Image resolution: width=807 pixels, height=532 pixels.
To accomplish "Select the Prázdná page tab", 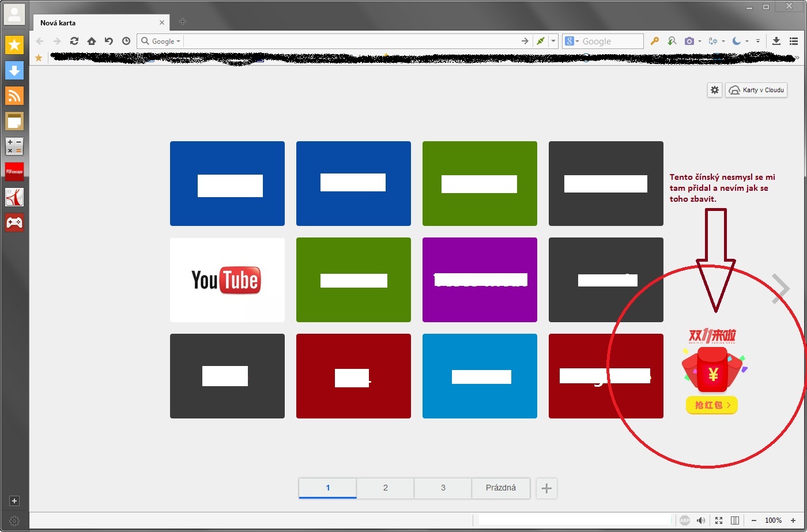I will click(500, 488).
